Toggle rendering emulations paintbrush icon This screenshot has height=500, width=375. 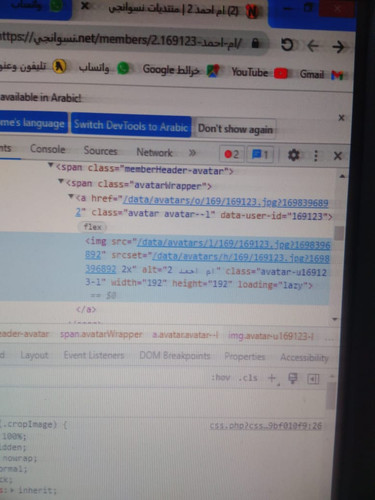coord(293,378)
